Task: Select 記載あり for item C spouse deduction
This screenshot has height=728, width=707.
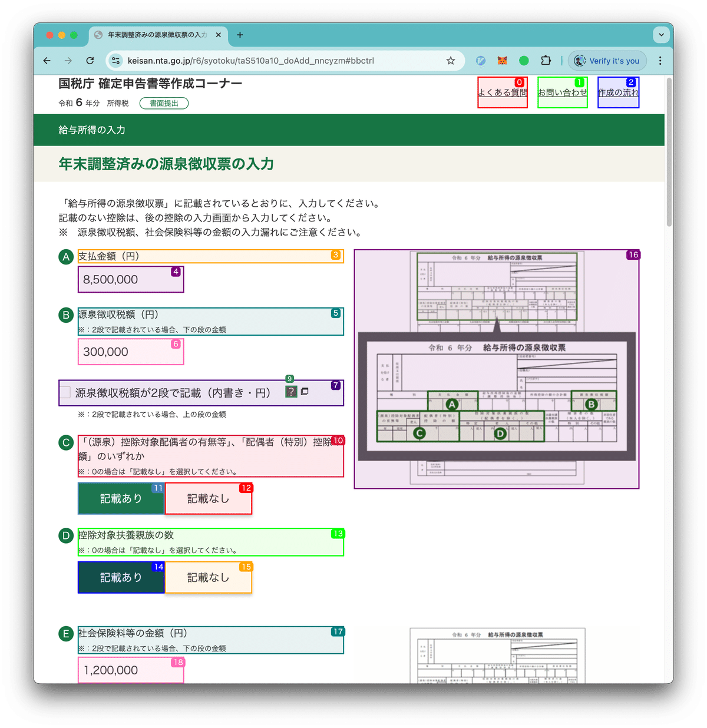Action: click(121, 499)
